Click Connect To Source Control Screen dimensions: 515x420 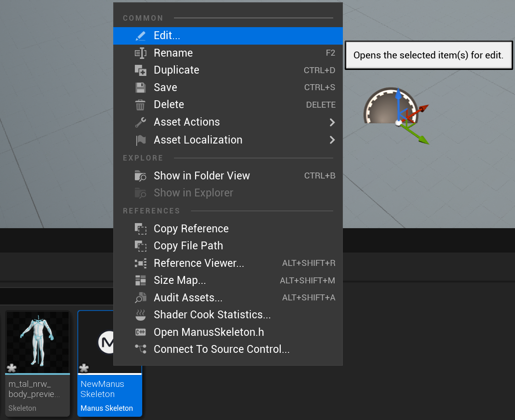221,349
